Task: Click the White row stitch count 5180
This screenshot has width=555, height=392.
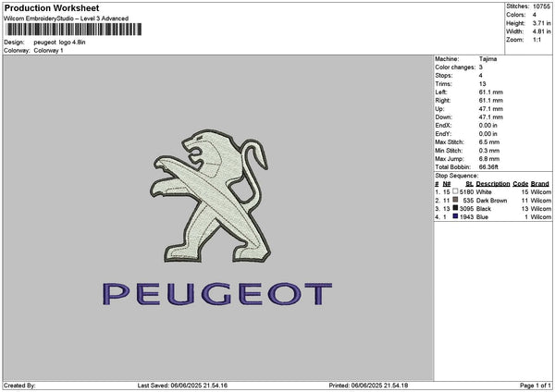Action: (x=466, y=191)
